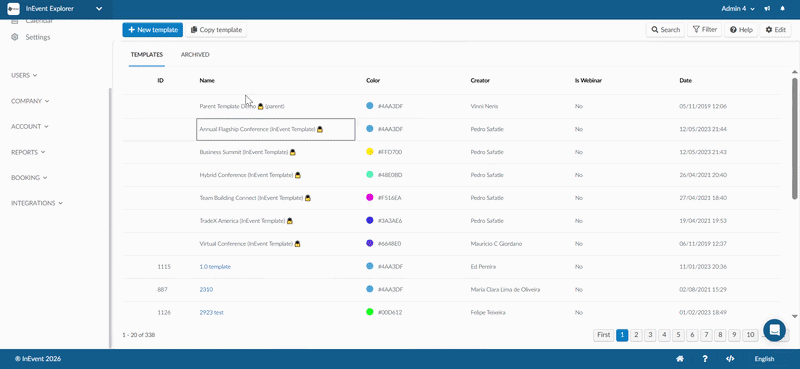
Task: Sort by the Name column header
Action: (x=206, y=81)
